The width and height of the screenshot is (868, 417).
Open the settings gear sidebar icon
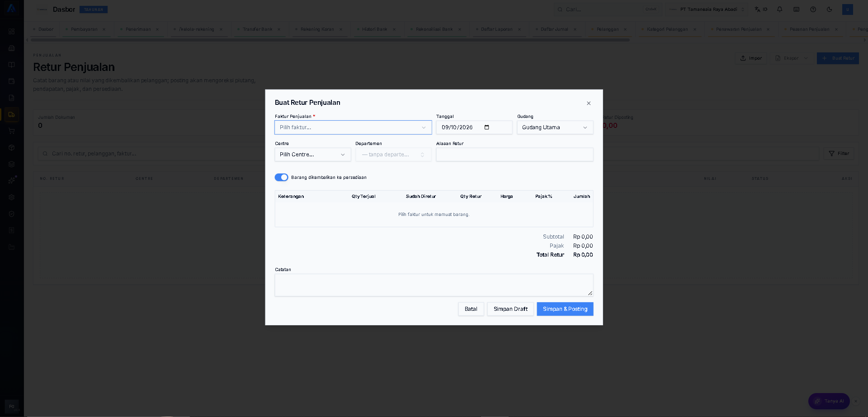point(12,197)
